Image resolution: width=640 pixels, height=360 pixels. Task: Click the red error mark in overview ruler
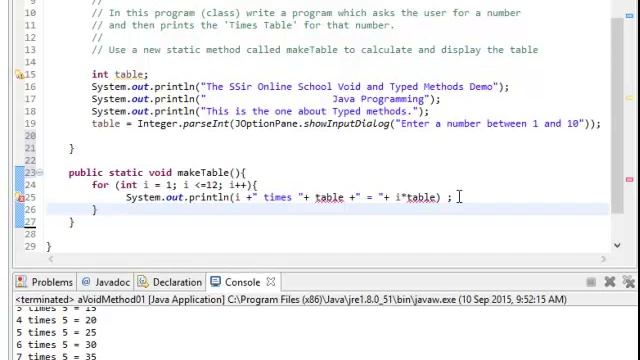[x=629, y=180]
